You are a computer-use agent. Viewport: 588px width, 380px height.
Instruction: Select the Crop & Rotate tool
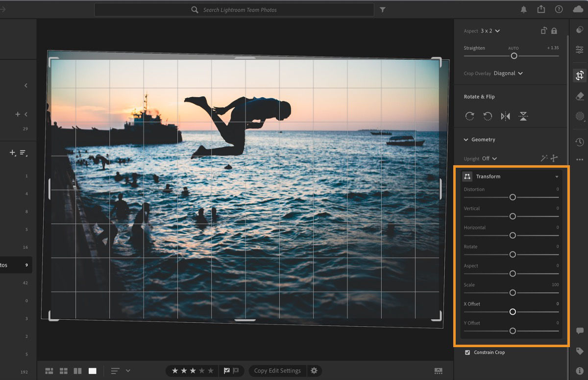click(580, 76)
